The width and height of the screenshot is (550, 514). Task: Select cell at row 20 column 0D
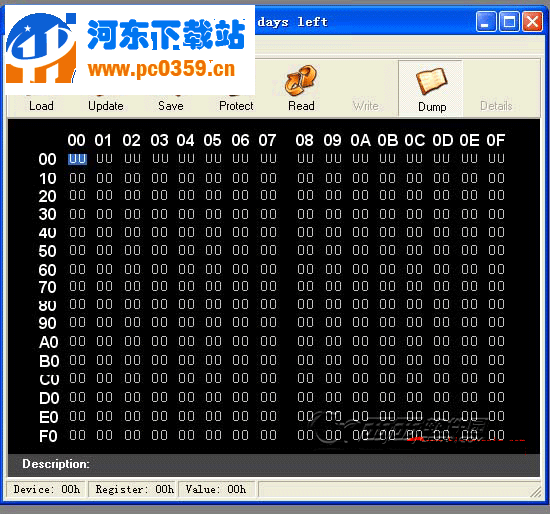click(441, 195)
